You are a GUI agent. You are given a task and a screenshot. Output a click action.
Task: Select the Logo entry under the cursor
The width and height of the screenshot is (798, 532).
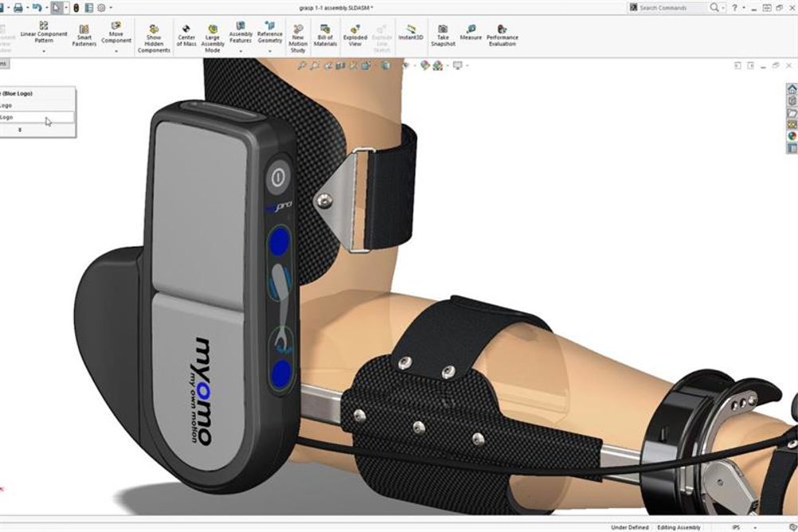pos(37,117)
